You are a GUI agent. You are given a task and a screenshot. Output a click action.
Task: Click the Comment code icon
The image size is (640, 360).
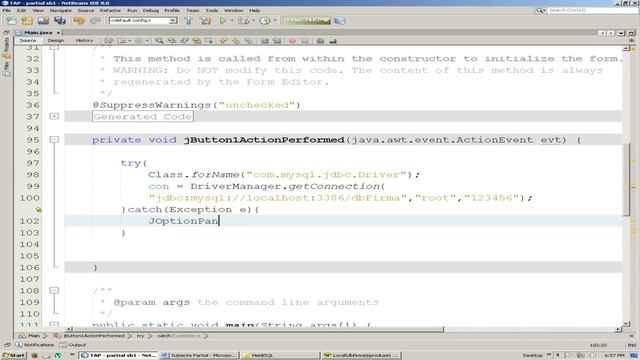[320, 41]
